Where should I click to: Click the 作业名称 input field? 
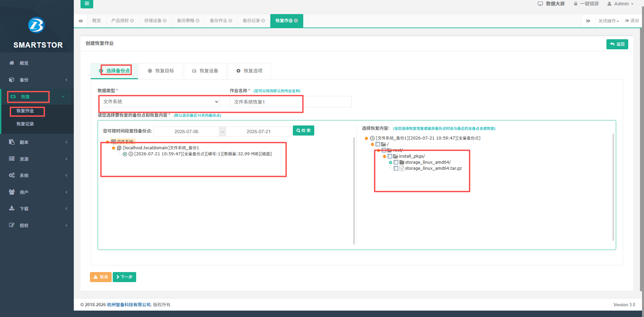pyautogui.click(x=291, y=102)
